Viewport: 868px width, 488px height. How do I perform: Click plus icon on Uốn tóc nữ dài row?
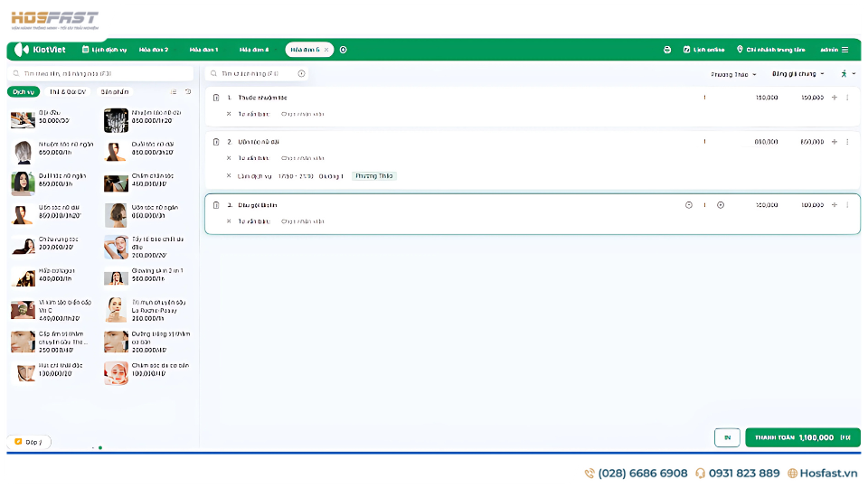coord(834,142)
